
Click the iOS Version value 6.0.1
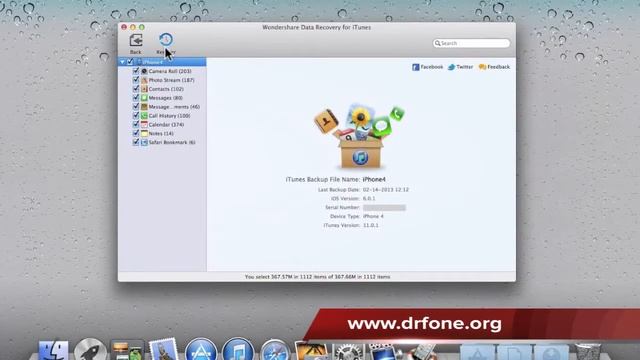pos(369,199)
